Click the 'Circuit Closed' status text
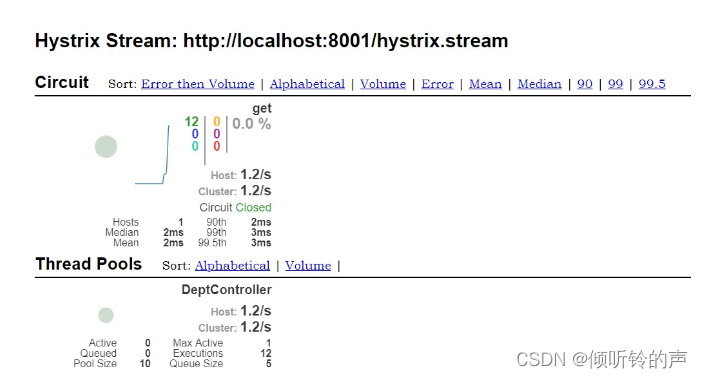 [235, 207]
